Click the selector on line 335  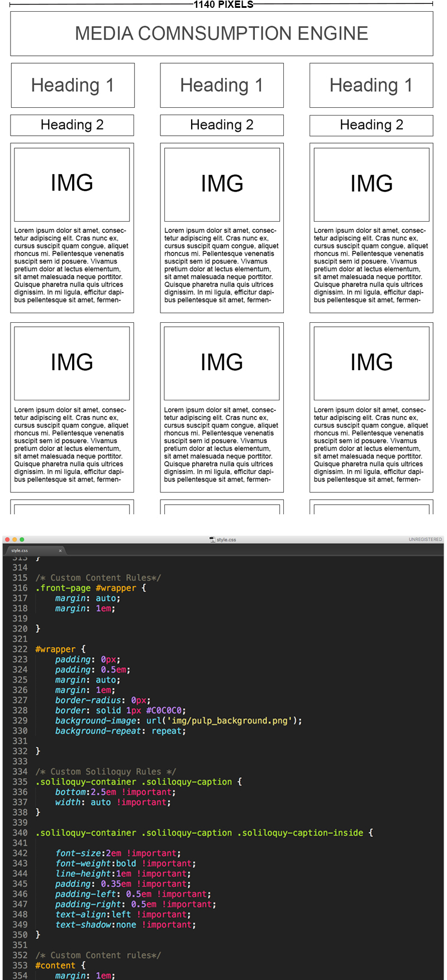pyautogui.click(x=139, y=782)
